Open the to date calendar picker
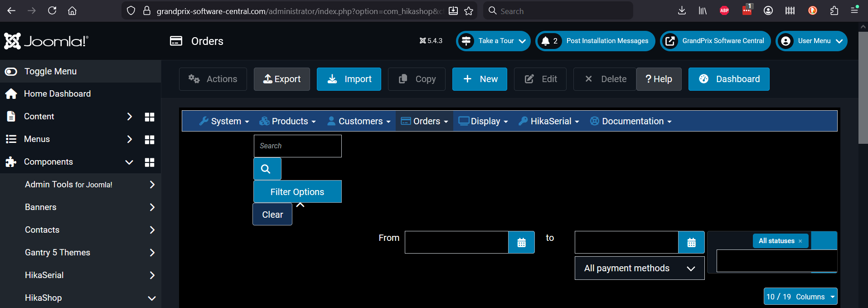The image size is (868, 308). (691, 242)
